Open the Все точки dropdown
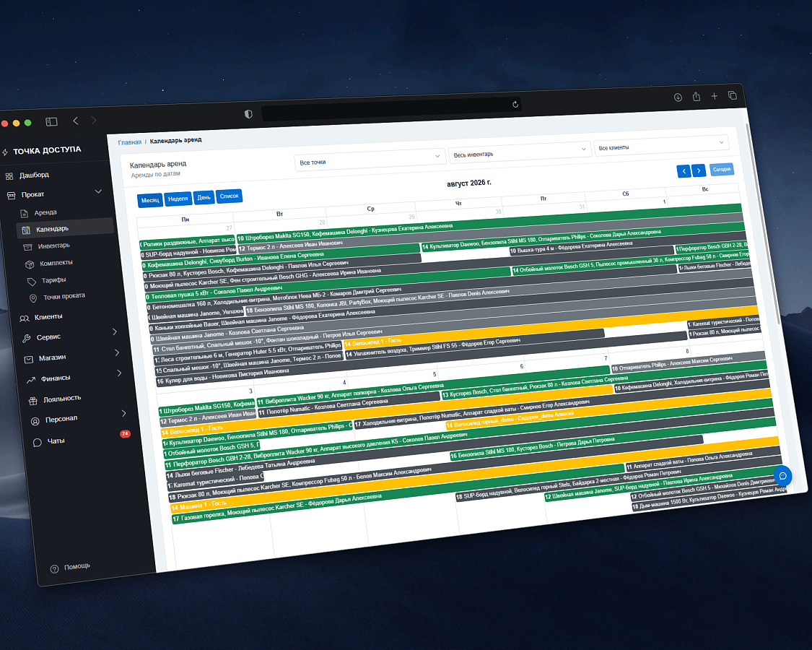 (370, 159)
